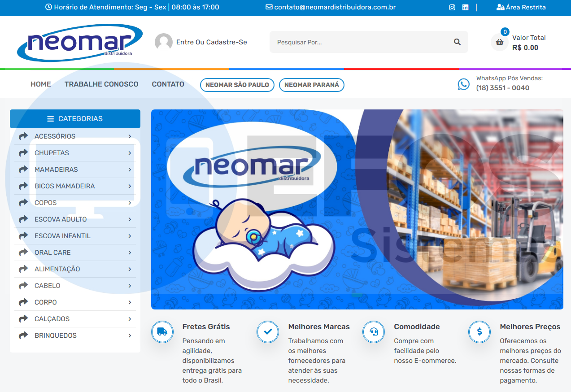Click the Comodidade headset icon
This screenshot has height=392, width=571.
(374, 332)
